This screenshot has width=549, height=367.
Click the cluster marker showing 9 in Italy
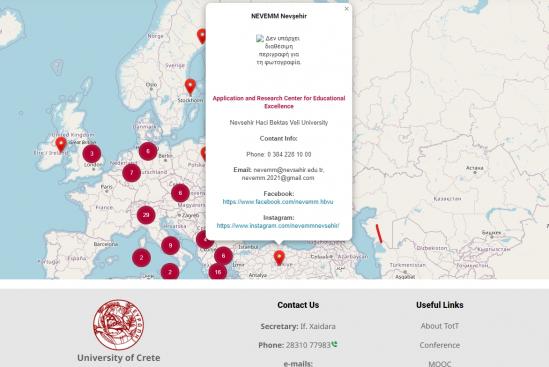tap(171, 245)
